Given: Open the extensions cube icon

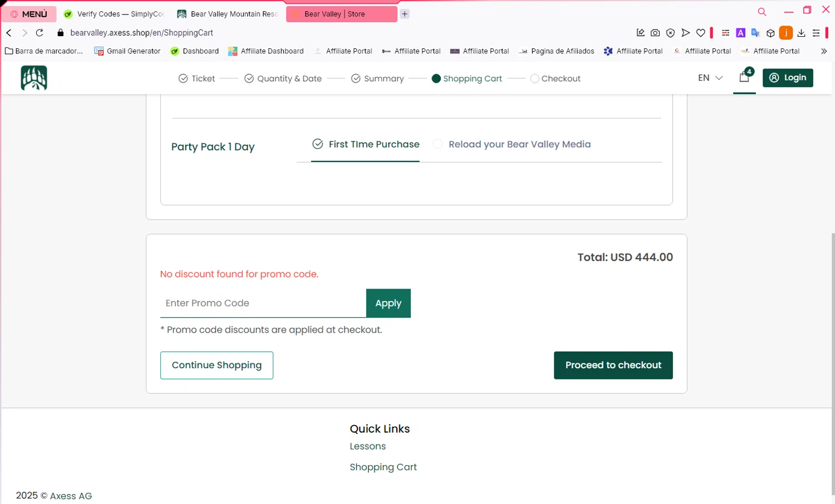Looking at the screenshot, I should [x=770, y=33].
